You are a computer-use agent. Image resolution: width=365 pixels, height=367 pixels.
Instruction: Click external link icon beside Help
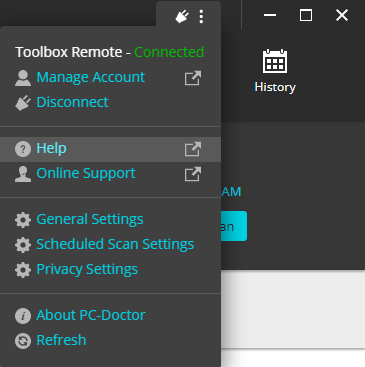193,149
